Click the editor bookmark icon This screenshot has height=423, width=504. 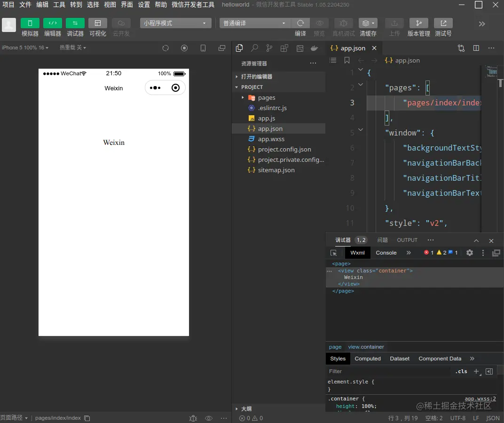click(347, 60)
